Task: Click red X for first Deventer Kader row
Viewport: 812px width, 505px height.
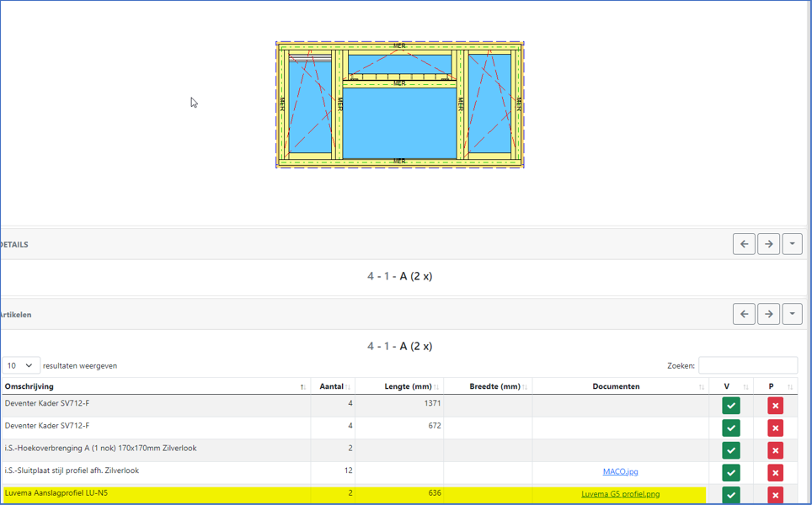Action: pos(775,406)
